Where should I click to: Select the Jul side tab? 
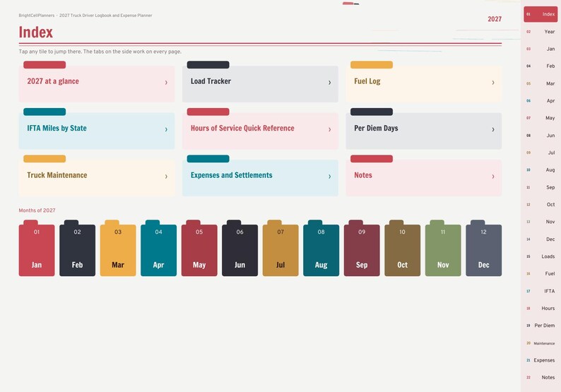click(x=541, y=153)
